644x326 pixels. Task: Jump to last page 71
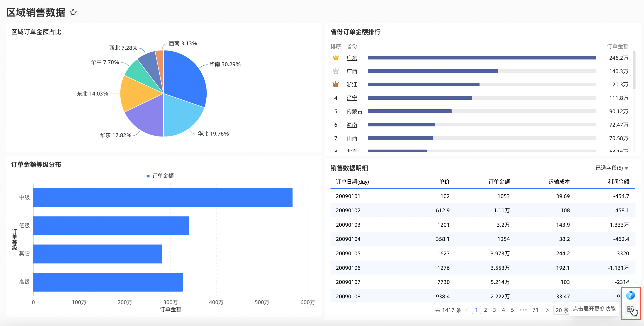coord(535,310)
